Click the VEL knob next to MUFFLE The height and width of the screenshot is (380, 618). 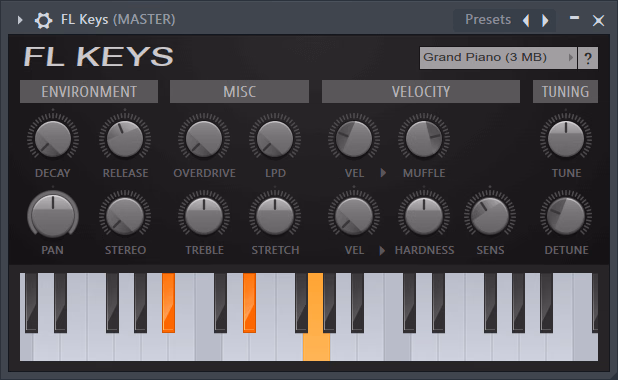354,139
